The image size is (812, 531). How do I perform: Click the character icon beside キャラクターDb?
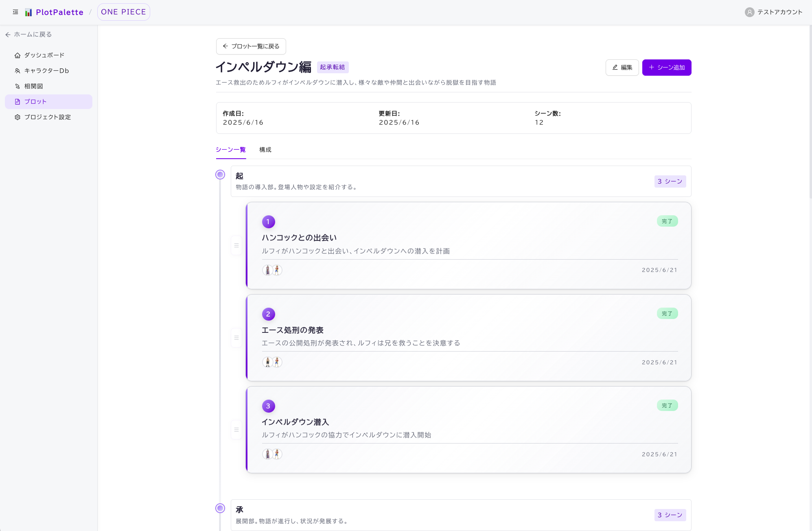pos(18,71)
